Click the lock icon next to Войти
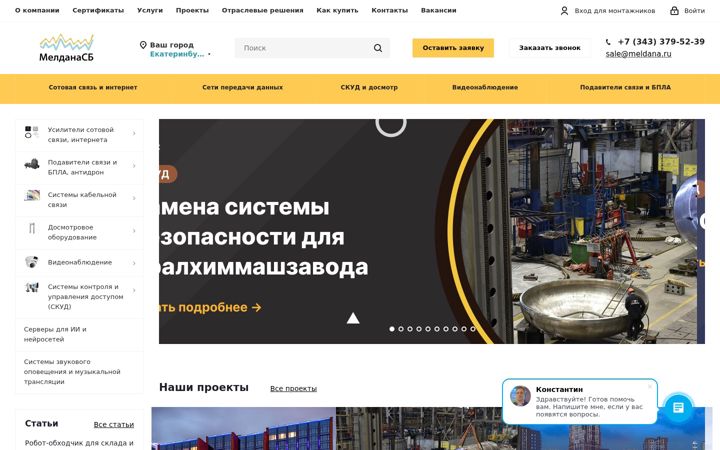The width and height of the screenshot is (720, 450). pos(674,10)
